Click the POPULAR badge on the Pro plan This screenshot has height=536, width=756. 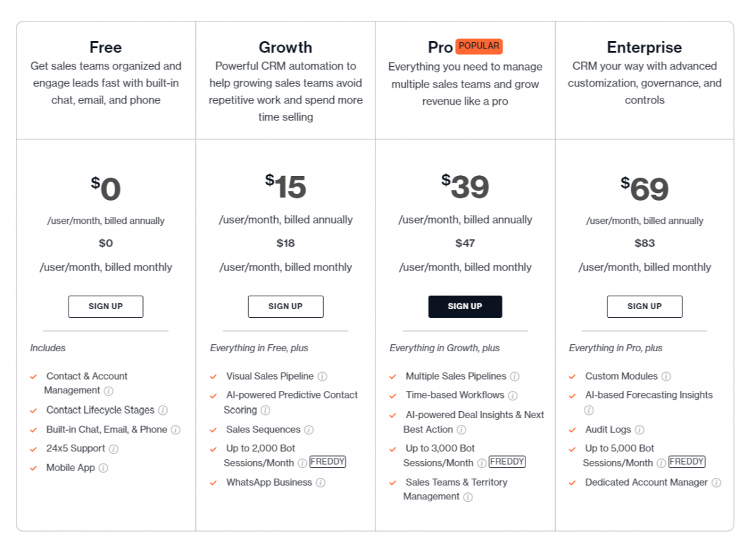(x=479, y=46)
